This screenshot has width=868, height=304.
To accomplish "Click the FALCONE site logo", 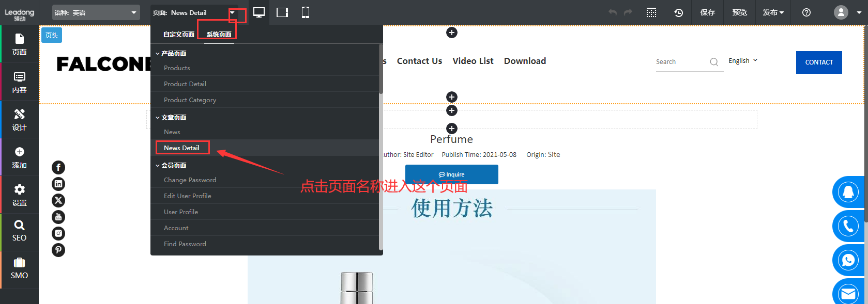I will (x=103, y=64).
